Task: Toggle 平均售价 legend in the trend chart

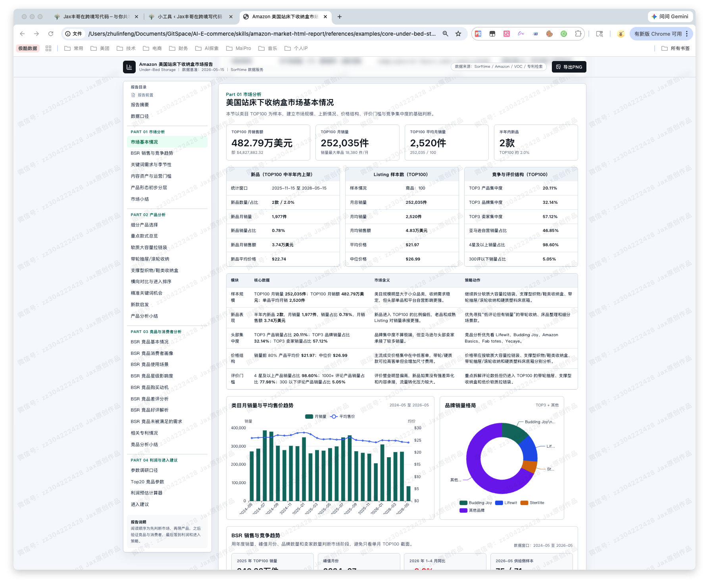Action: tap(343, 416)
